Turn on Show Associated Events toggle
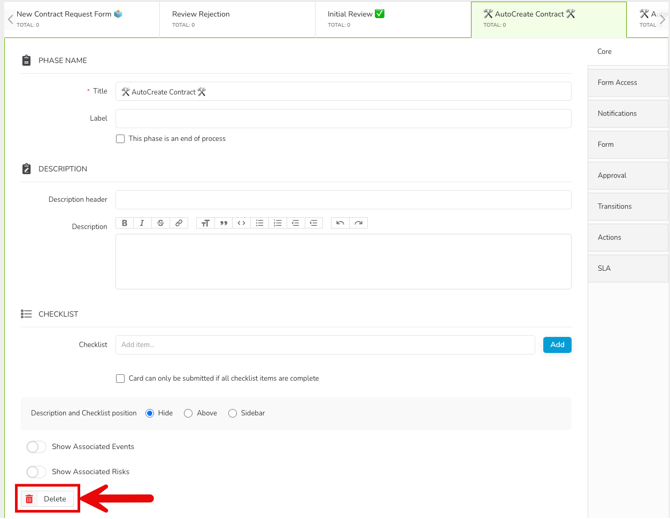 [36, 447]
